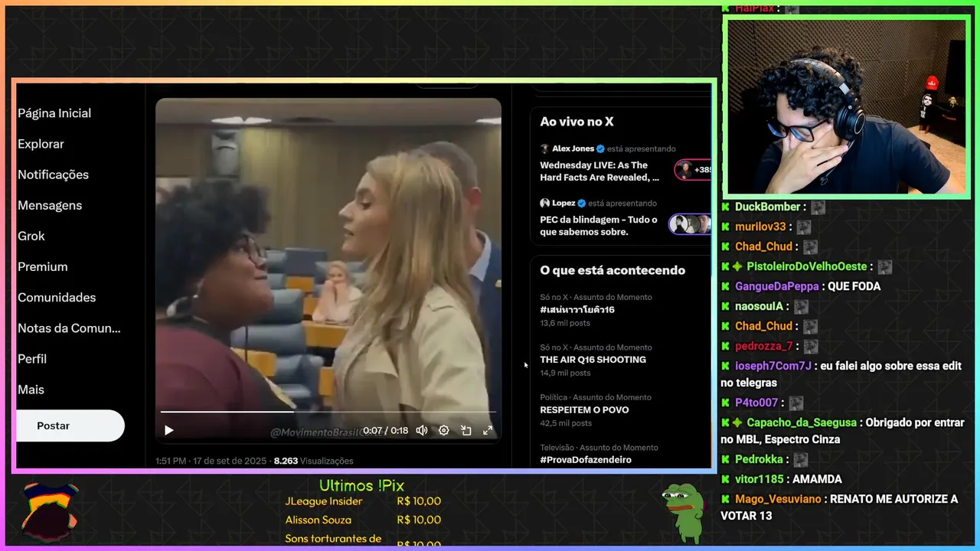The width and height of the screenshot is (980, 551).
Task: Click chat username P4to007
Action: [x=756, y=403]
